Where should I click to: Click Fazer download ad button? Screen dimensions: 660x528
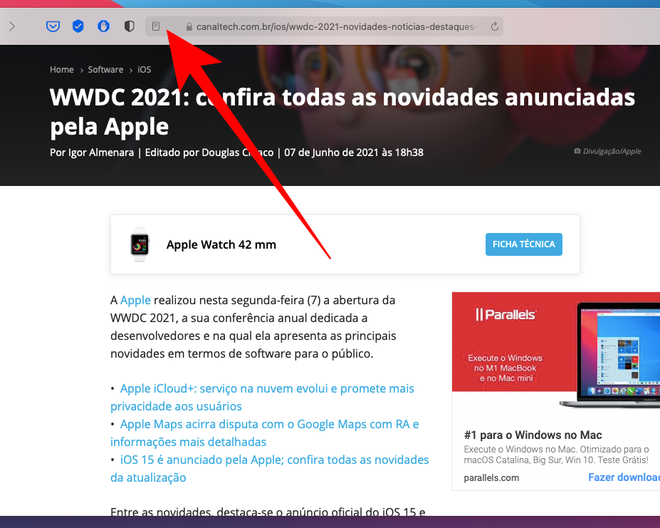(624, 477)
